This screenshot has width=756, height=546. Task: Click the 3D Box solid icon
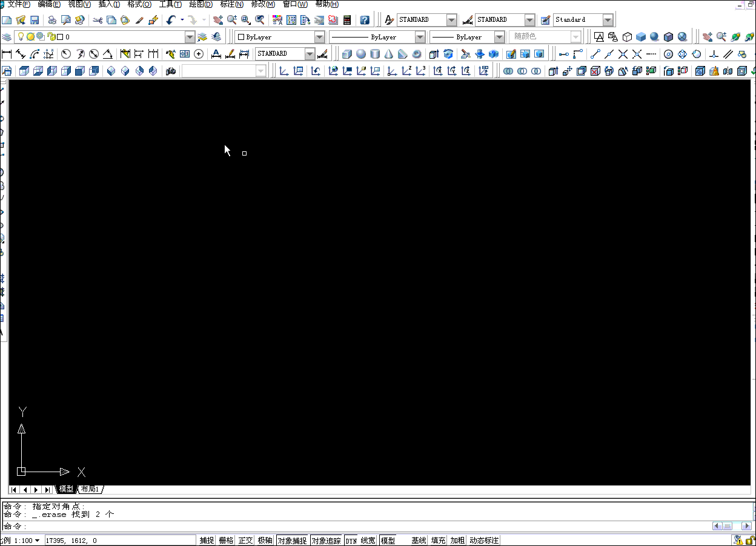347,54
